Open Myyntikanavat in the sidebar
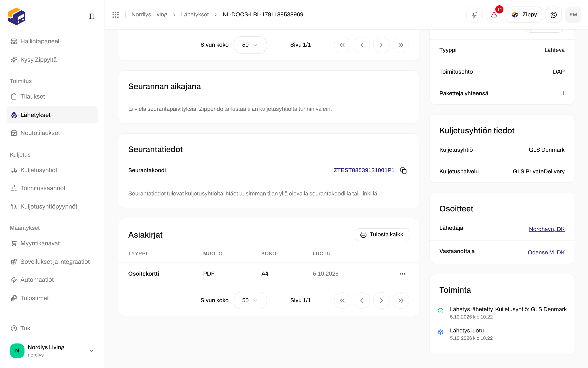The width and height of the screenshot is (588, 368). (52, 243)
